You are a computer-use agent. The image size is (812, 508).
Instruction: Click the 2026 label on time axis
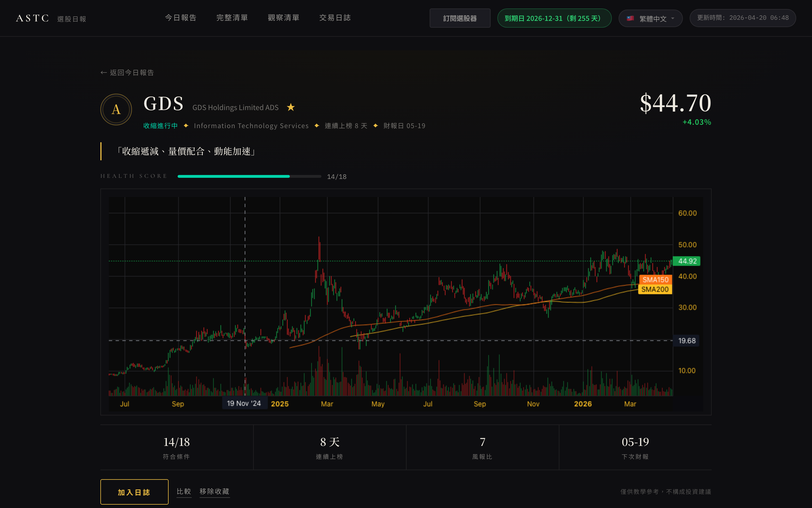(x=583, y=404)
